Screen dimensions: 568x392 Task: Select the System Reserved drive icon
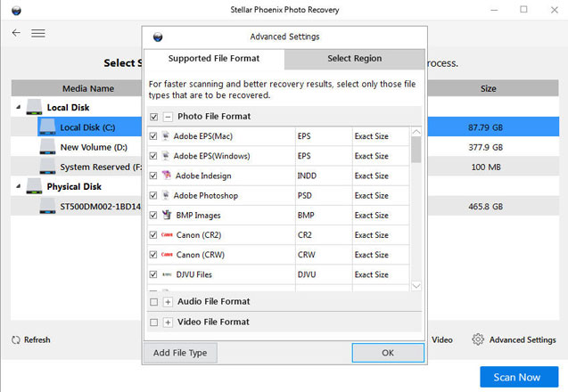click(x=47, y=167)
